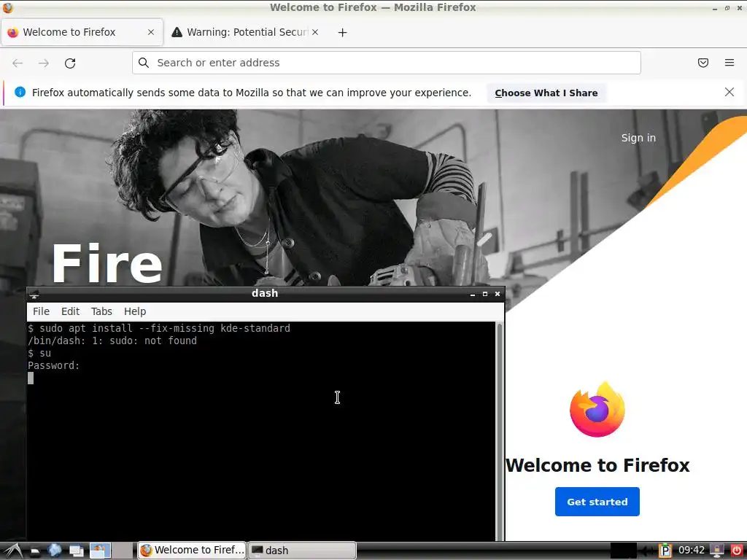Click the 'sudo apt install' command line

[158, 328]
